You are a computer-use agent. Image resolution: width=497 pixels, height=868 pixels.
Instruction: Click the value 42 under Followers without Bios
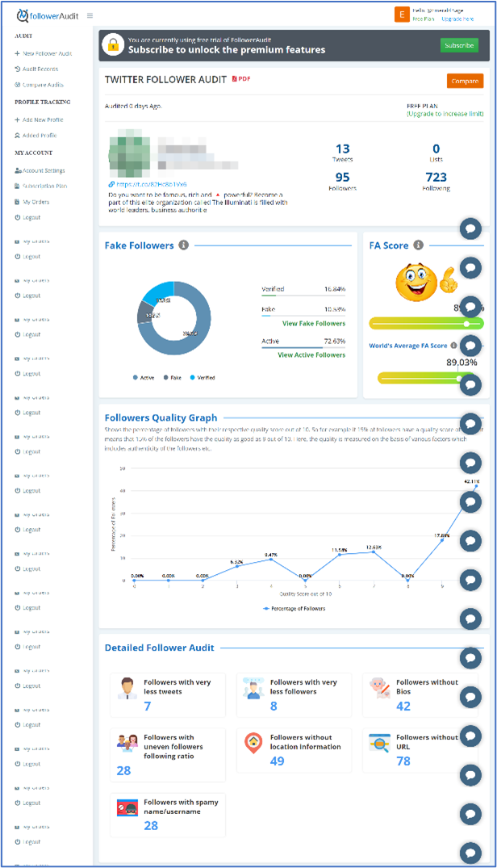403,707
